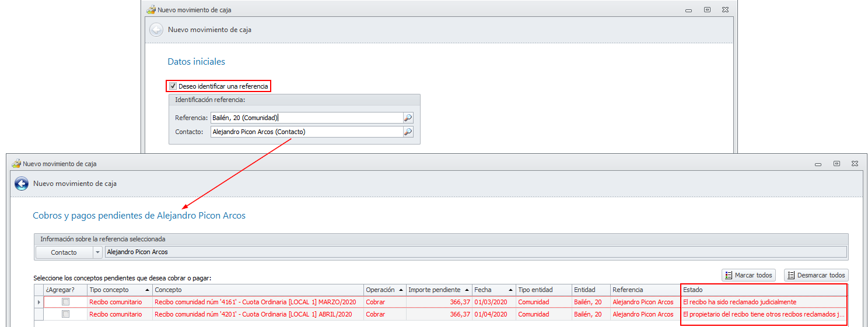Close the lower 'Nuevo movimiento de caja' window

[x=855, y=164]
